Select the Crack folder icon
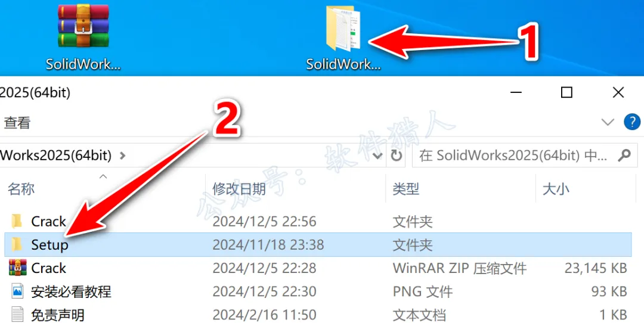The width and height of the screenshot is (644, 323). pyautogui.click(x=17, y=221)
